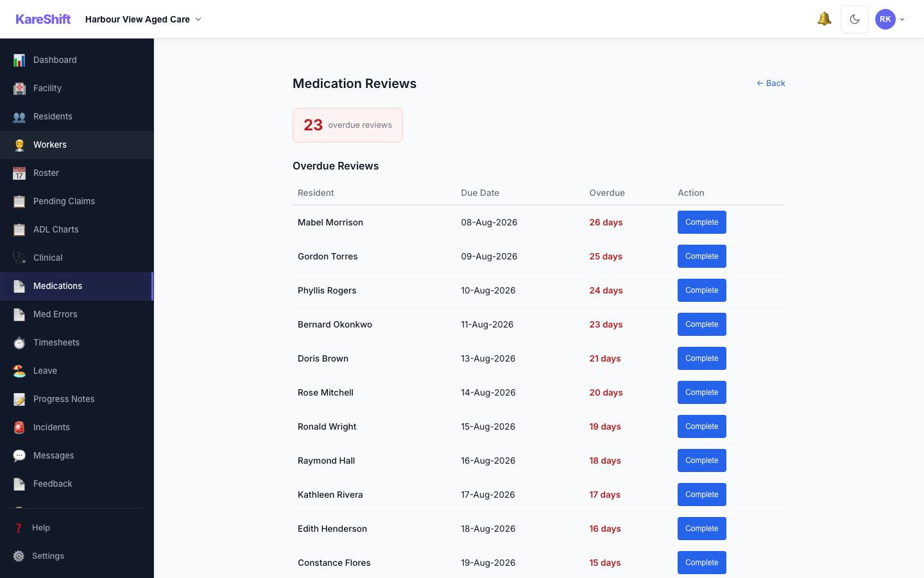
Task: Select the resident name Ronald Wright
Action: [x=327, y=426]
